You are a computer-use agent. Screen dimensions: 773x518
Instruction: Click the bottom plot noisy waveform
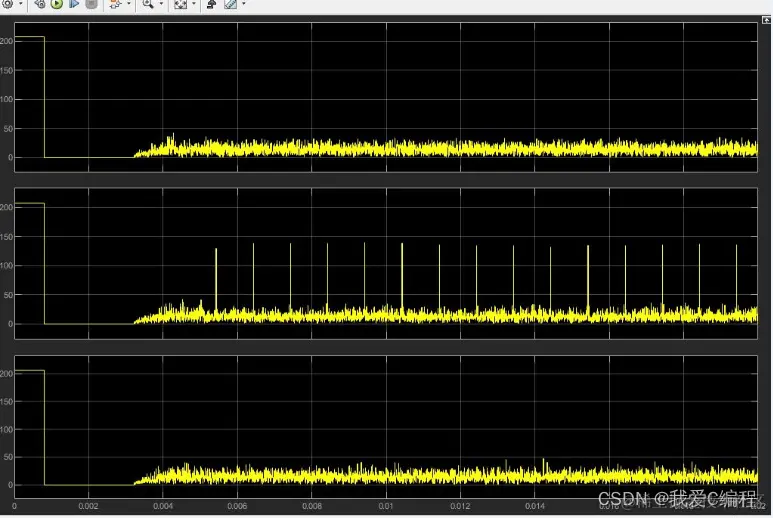coord(446,475)
